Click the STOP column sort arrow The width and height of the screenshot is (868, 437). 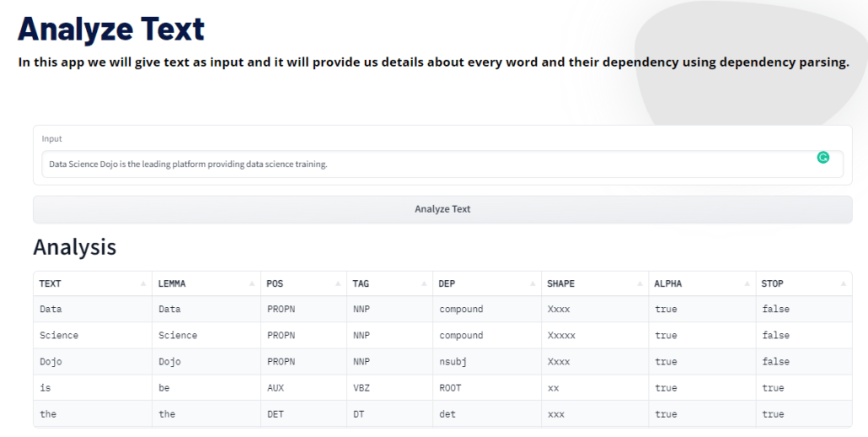pos(843,284)
